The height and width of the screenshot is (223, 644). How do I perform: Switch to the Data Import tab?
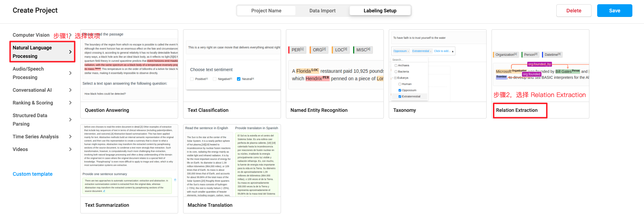pos(322,11)
